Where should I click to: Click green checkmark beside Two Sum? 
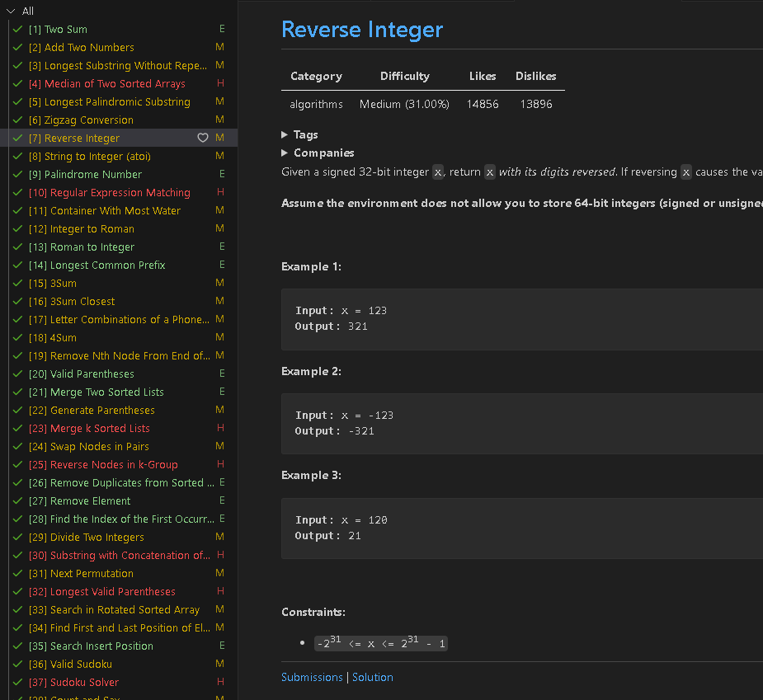18,30
